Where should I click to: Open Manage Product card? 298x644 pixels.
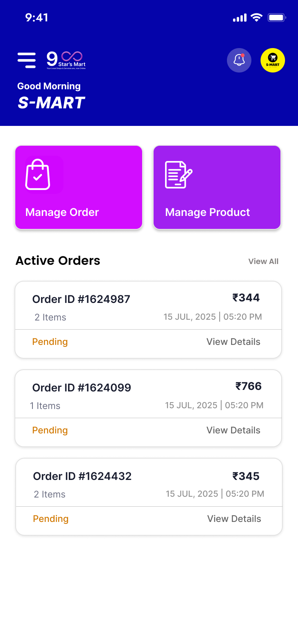tap(217, 187)
